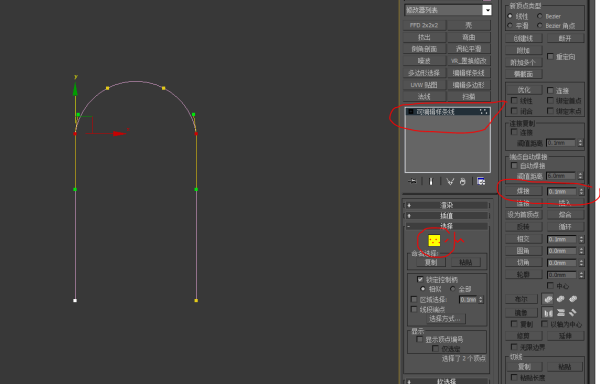This screenshot has width=600, height=384.
Task: Click the Make Unique icon under stack
Action: [x=450, y=181]
